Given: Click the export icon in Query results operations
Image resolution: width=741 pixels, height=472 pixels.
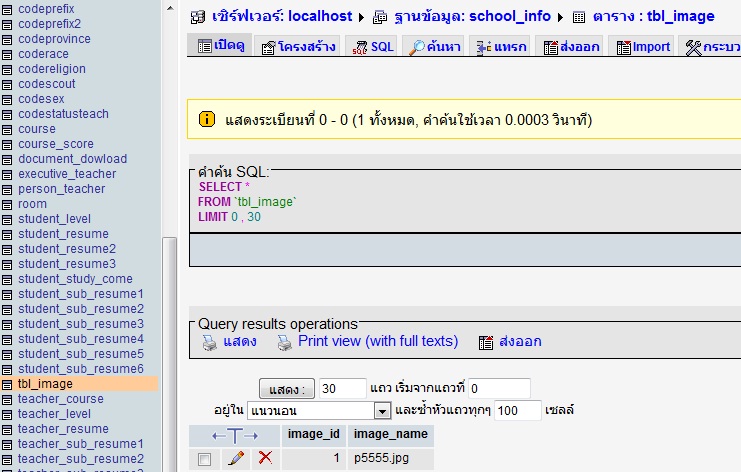Looking at the screenshot, I should coord(487,342).
